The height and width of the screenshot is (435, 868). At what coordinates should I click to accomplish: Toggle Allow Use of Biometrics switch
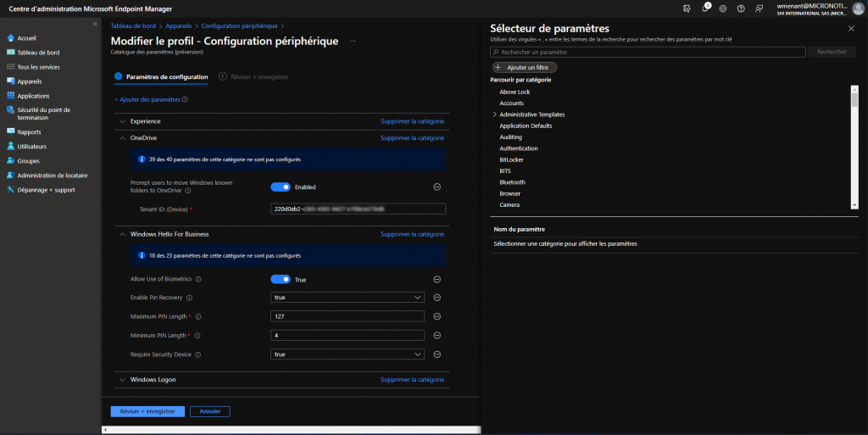pyautogui.click(x=281, y=280)
